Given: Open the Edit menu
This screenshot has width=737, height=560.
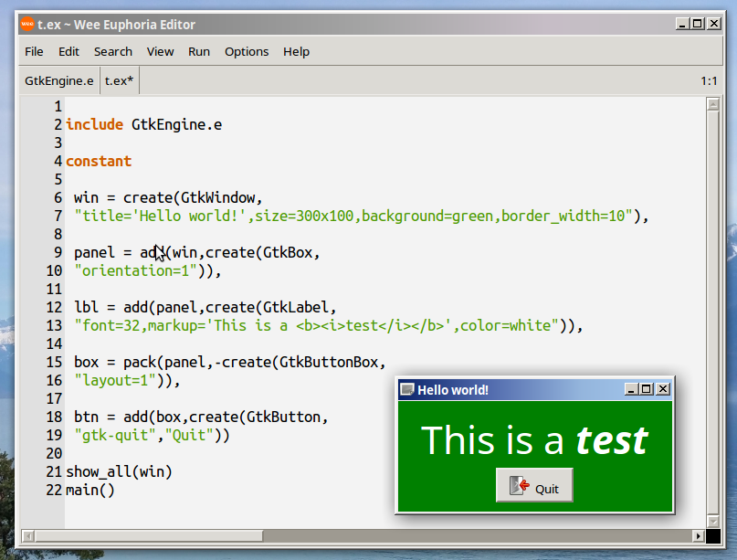Looking at the screenshot, I should pos(68,52).
